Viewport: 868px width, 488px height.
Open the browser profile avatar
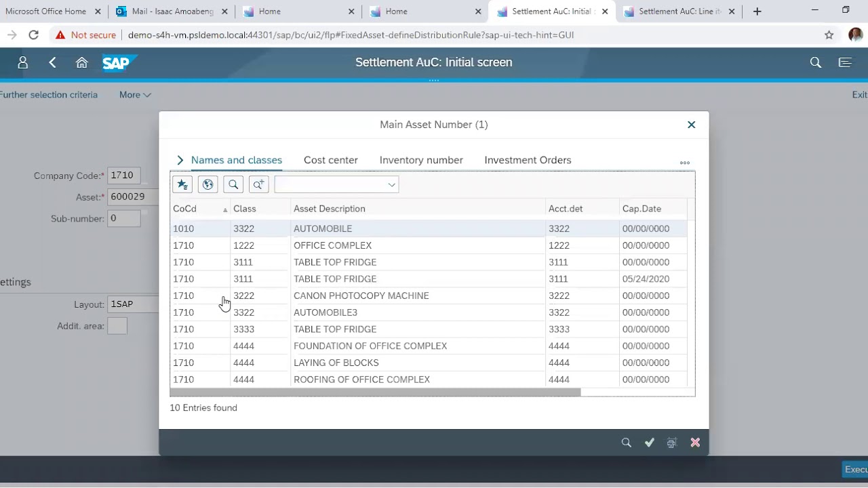coord(855,35)
